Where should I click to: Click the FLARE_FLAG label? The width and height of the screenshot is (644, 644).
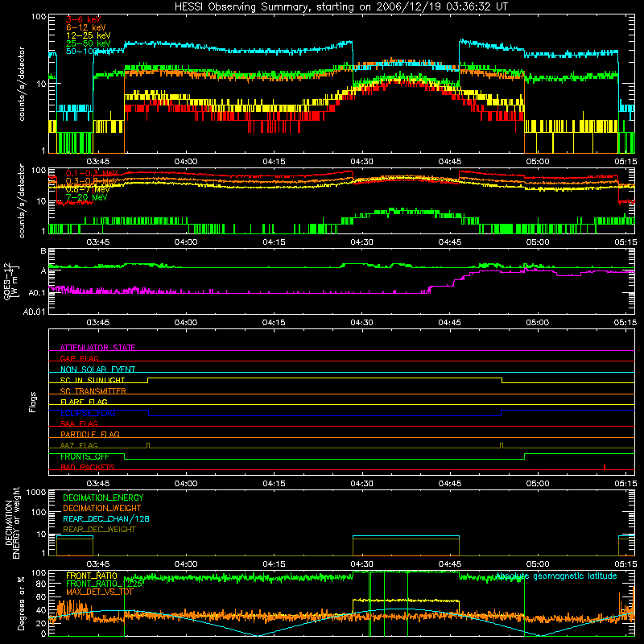tap(84, 402)
